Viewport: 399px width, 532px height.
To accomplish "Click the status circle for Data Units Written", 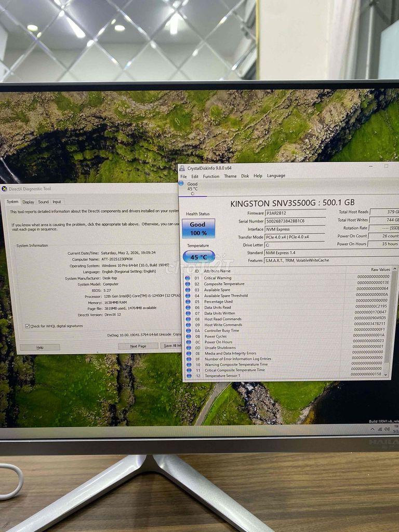I will [188, 313].
